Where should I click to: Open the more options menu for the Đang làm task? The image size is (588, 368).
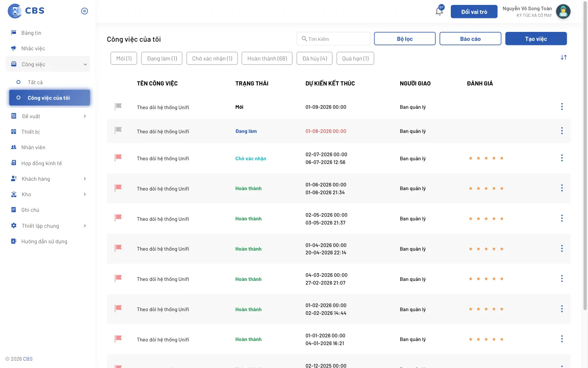click(562, 131)
